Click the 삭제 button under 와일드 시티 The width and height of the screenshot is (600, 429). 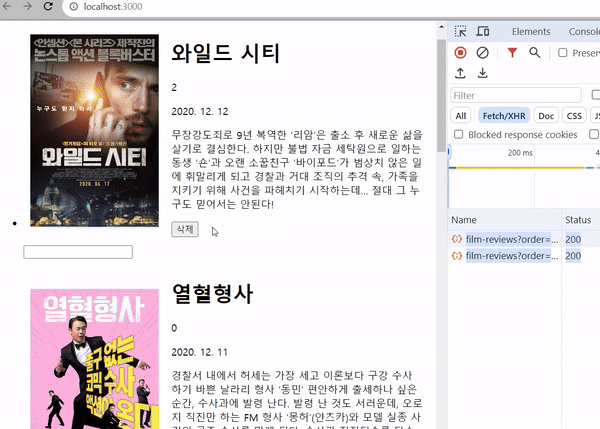pos(185,229)
